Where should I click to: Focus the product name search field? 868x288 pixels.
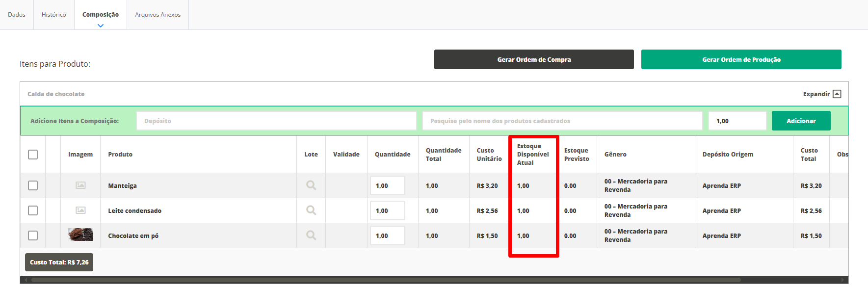(x=562, y=121)
